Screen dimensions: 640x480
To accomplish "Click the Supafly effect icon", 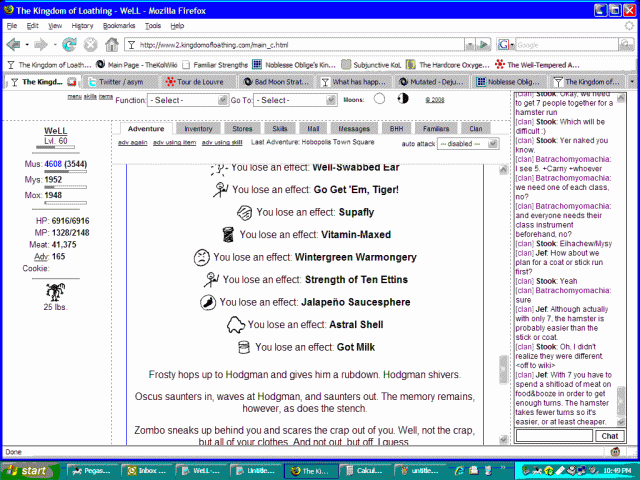I will click(244, 212).
